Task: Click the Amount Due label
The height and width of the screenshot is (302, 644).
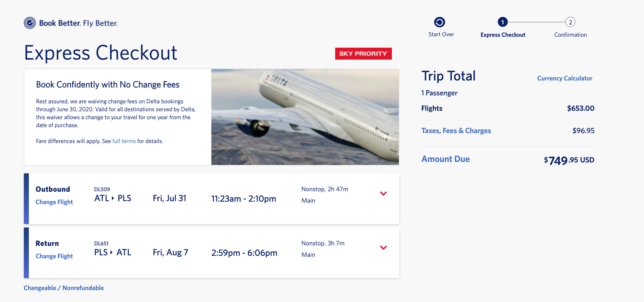Action: 445,159
